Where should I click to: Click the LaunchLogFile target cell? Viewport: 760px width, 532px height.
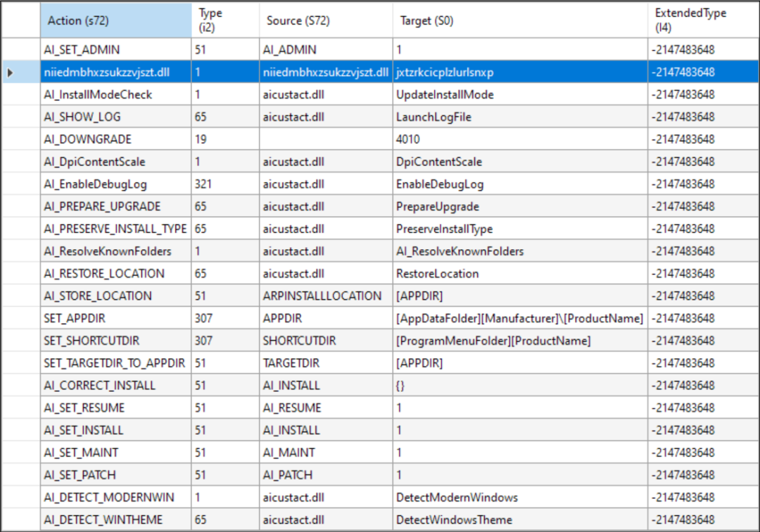pyautogui.click(x=519, y=117)
